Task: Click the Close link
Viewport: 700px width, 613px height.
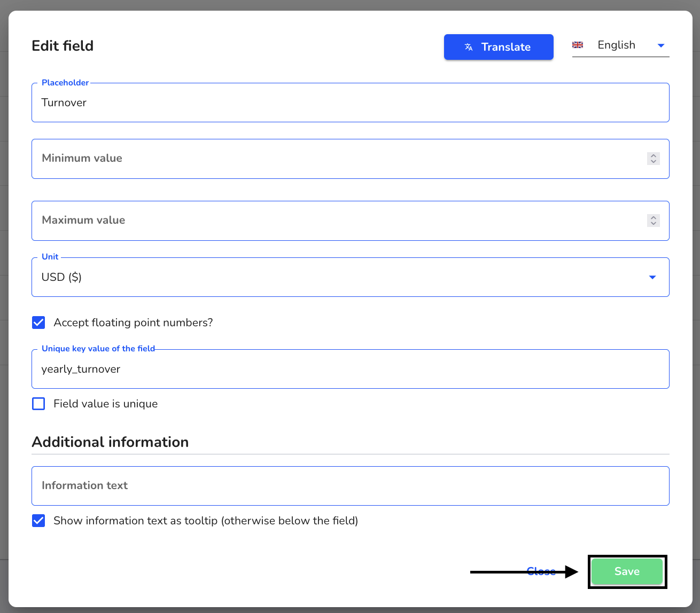Action: (x=541, y=571)
